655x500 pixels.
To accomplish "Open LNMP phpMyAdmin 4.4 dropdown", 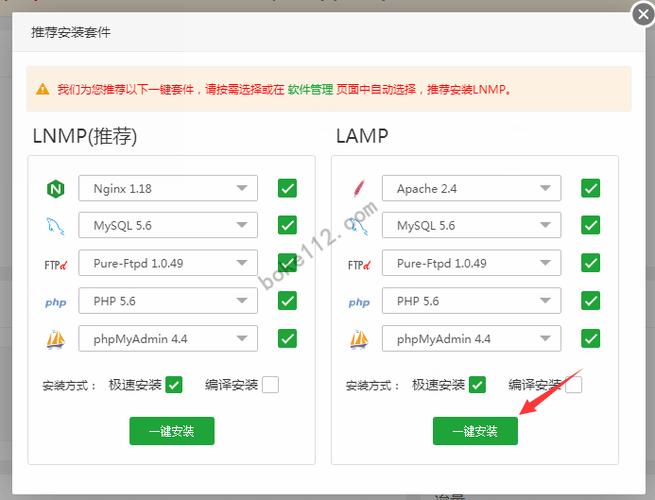I will [168, 338].
